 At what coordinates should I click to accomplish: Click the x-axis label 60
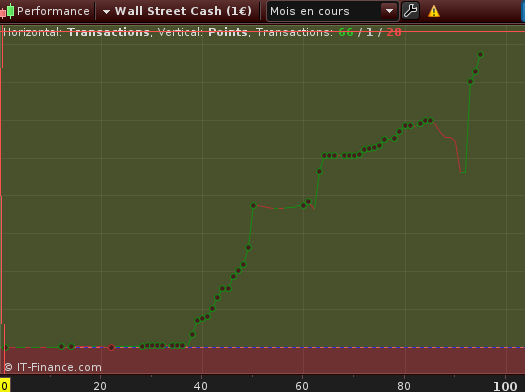click(302, 386)
